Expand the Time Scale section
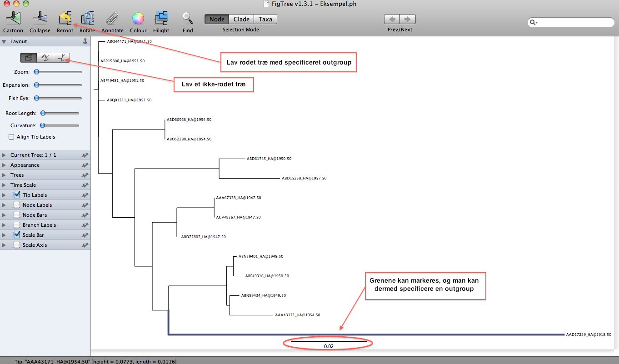This screenshot has width=619, height=364. pos(5,185)
